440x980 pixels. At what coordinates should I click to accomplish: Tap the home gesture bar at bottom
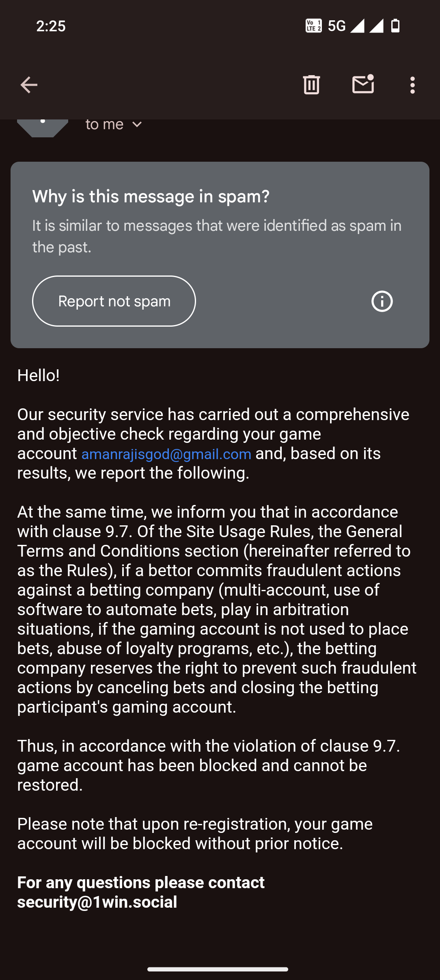(218, 969)
